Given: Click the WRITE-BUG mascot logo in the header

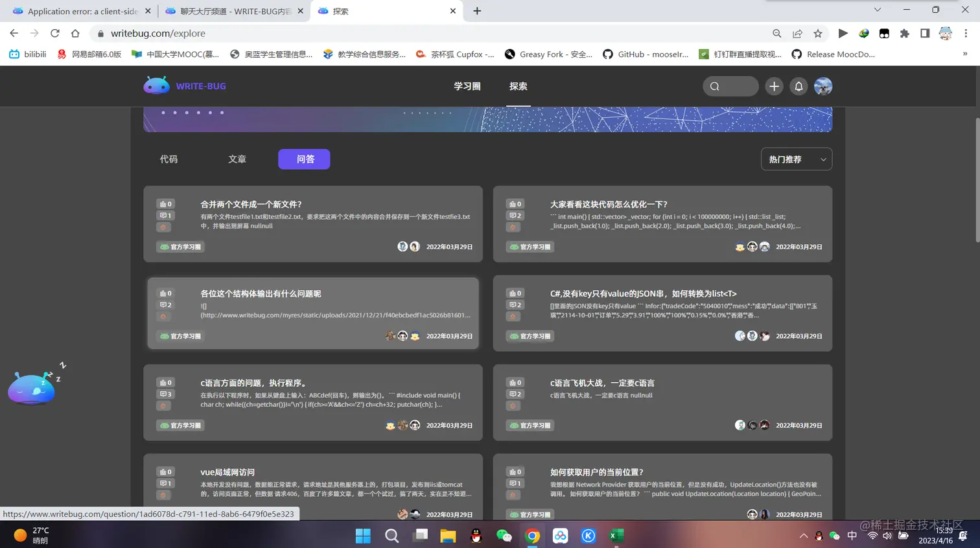Looking at the screenshot, I should tap(156, 86).
